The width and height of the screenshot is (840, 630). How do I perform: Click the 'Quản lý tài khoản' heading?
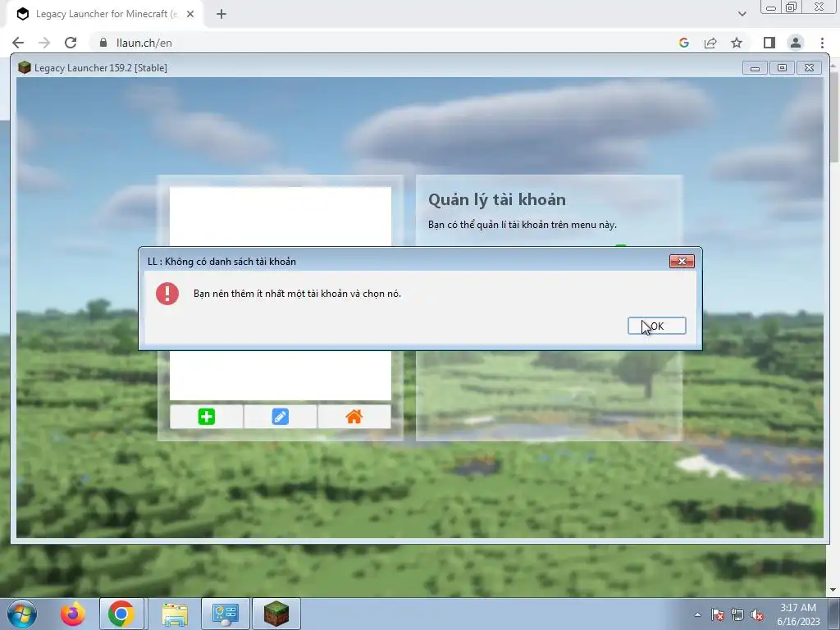coord(496,199)
